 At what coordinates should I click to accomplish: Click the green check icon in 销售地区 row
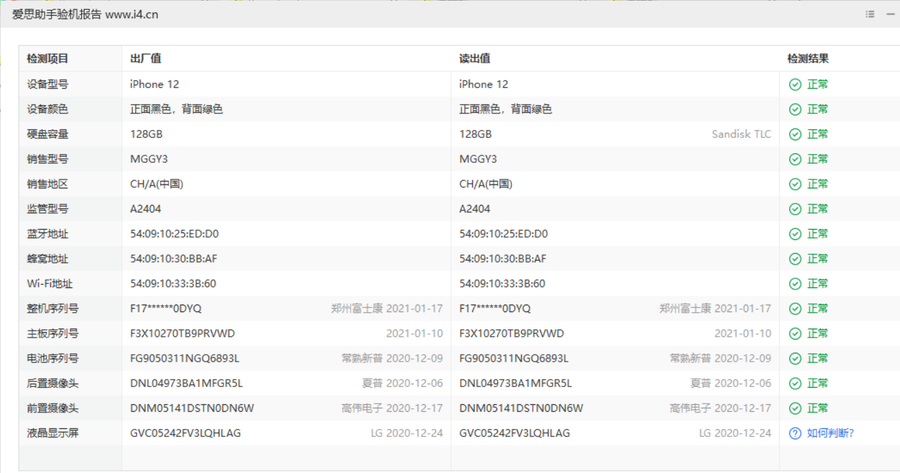pos(795,184)
